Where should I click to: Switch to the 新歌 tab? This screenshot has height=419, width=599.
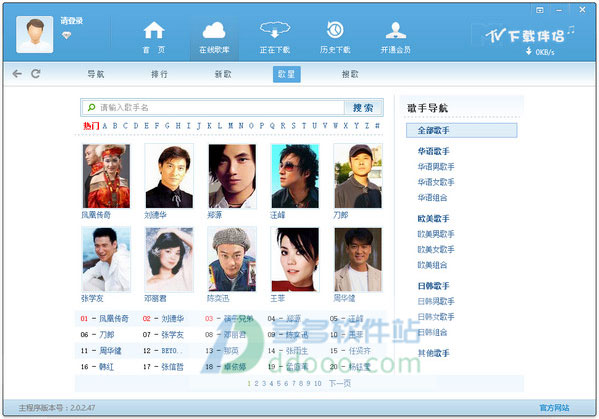tap(223, 74)
